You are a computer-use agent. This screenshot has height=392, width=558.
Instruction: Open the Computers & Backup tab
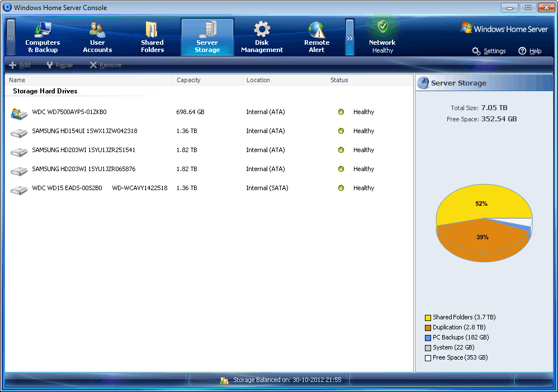point(42,37)
